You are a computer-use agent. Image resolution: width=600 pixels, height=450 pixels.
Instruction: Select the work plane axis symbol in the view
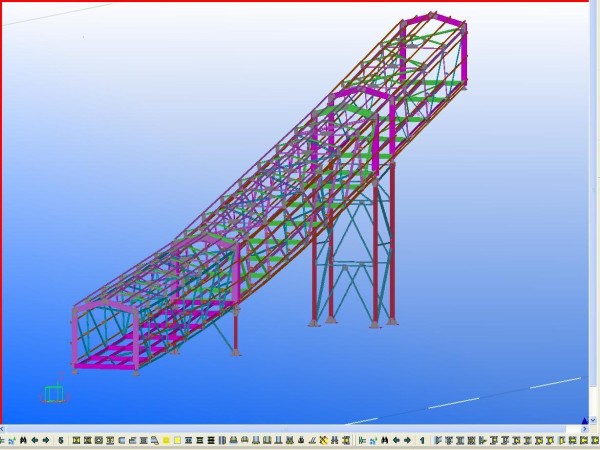point(55,392)
